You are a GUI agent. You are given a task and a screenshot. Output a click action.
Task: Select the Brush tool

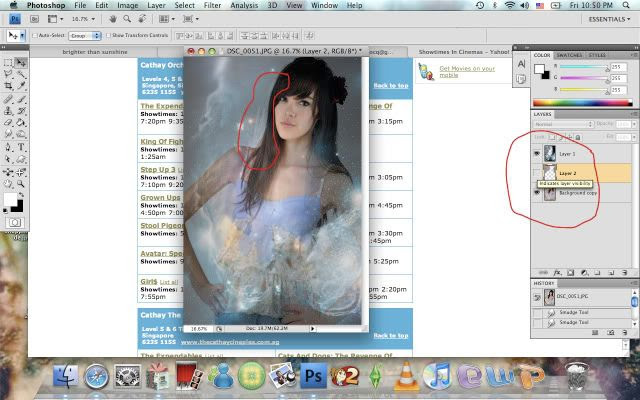point(21,99)
